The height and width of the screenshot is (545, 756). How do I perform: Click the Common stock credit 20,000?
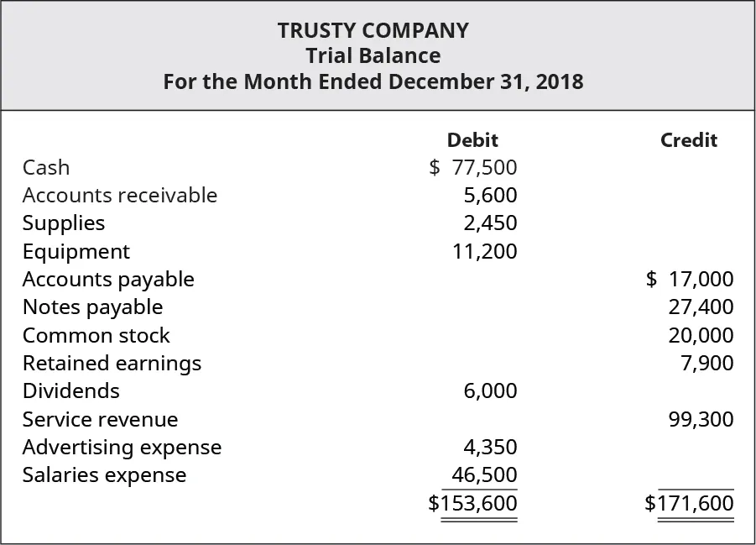point(701,336)
